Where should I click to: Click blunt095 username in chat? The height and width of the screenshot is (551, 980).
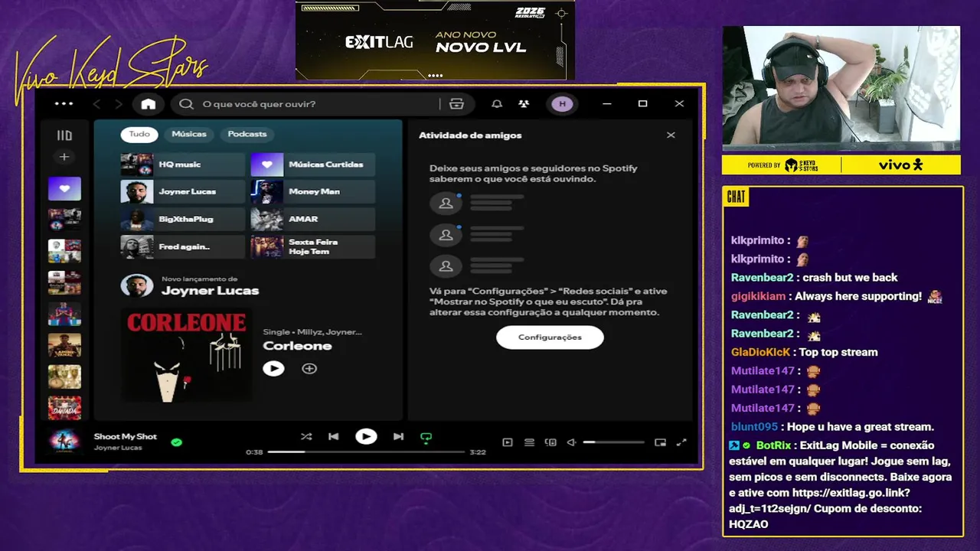coord(754,427)
